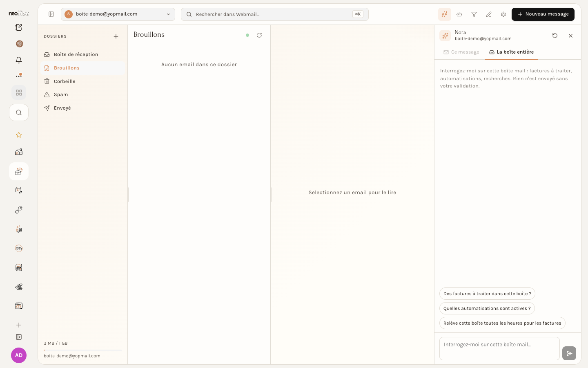Open the AD user avatar menu
Viewport: 588px width, 368px height.
pyautogui.click(x=19, y=355)
